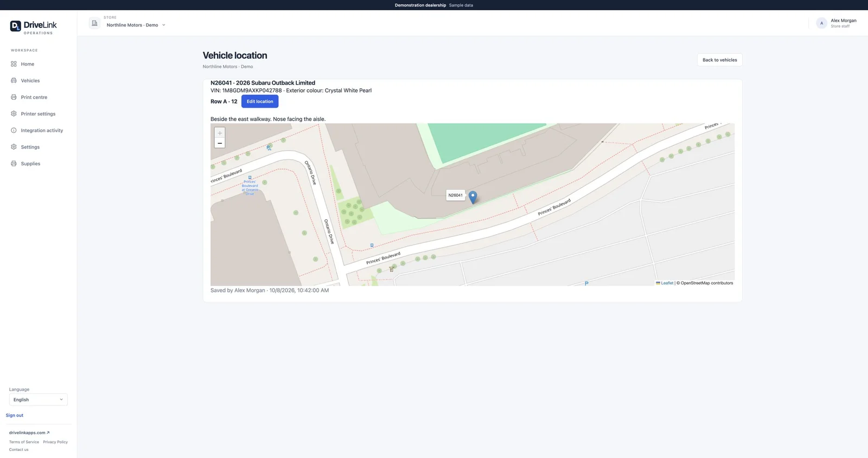Click the store building icon in header
Screen dimensions: 868x458
[x=94, y=23]
